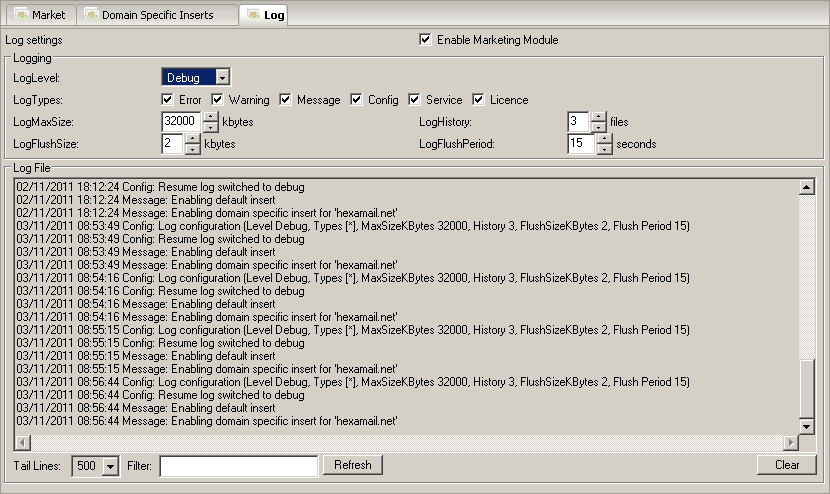Click the Filter text field
This screenshot has width=830, height=494.
click(x=238, y=466)
